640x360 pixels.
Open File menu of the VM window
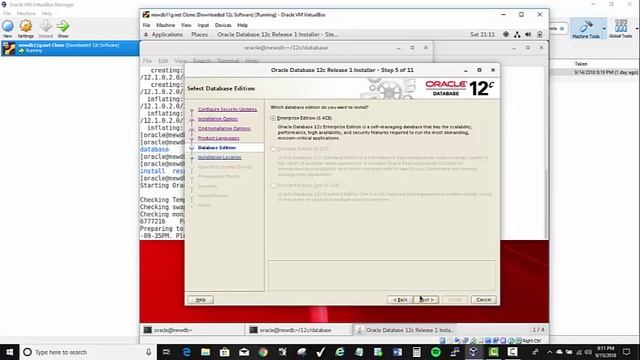pos(146,25)
